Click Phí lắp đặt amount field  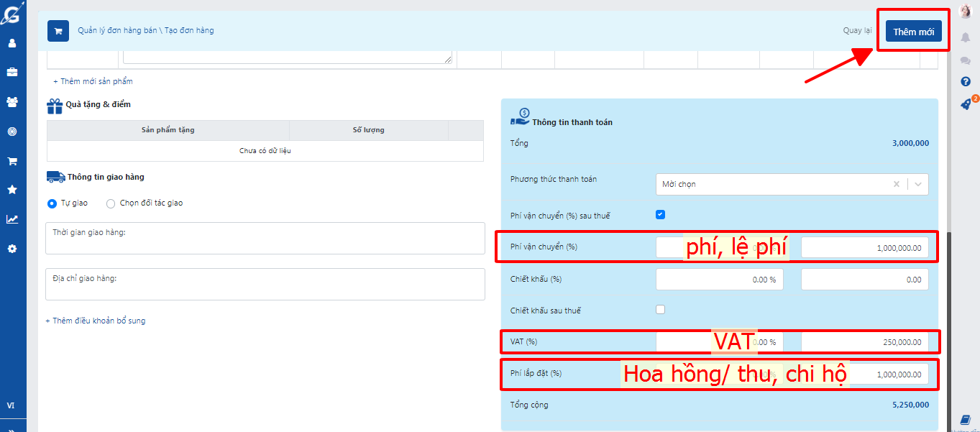[x=865, y=374]
